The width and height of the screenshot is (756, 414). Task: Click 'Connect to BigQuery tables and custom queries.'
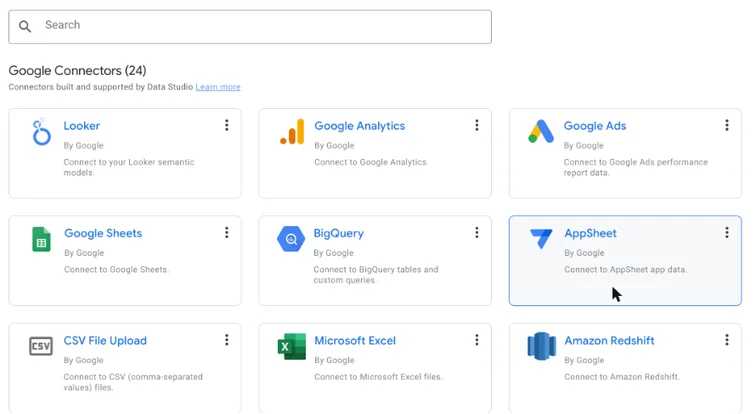376,275
